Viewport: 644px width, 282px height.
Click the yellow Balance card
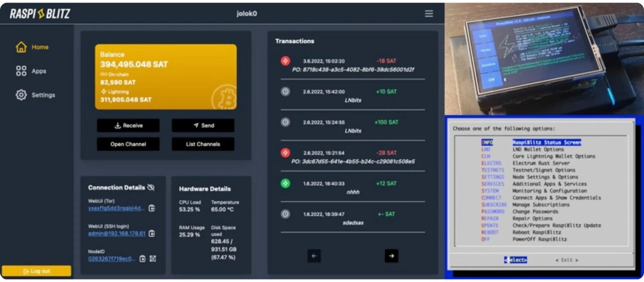tap(166, 77)
